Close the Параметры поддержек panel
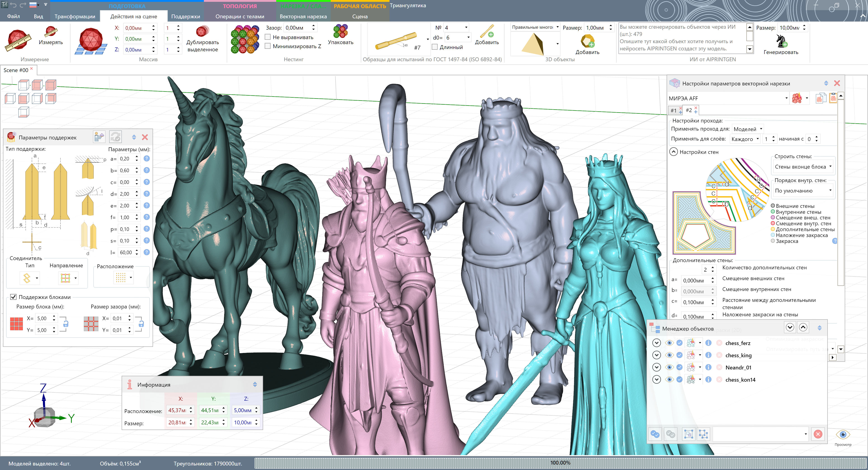 click(x=145, y=137)
